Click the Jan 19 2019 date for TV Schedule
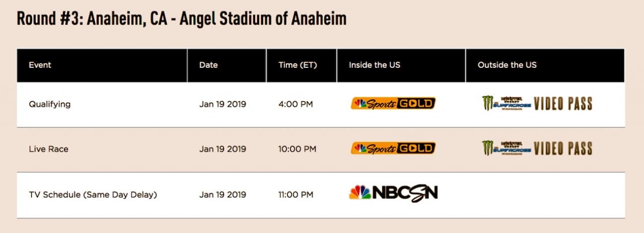This screenshot has width=644, height=233. pyautogui.click(x=223, y=194)
